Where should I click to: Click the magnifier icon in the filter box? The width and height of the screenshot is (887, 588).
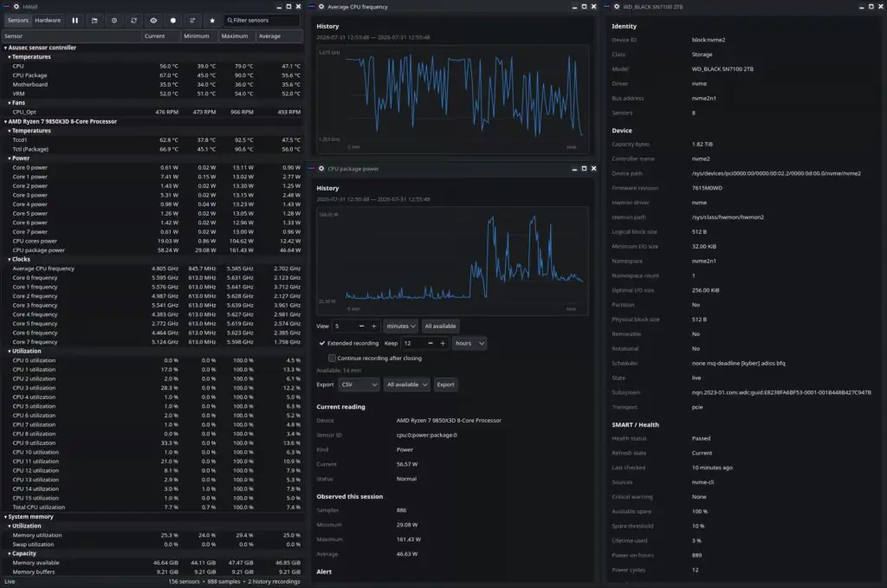pyautogui.click(x=230, y=21)
